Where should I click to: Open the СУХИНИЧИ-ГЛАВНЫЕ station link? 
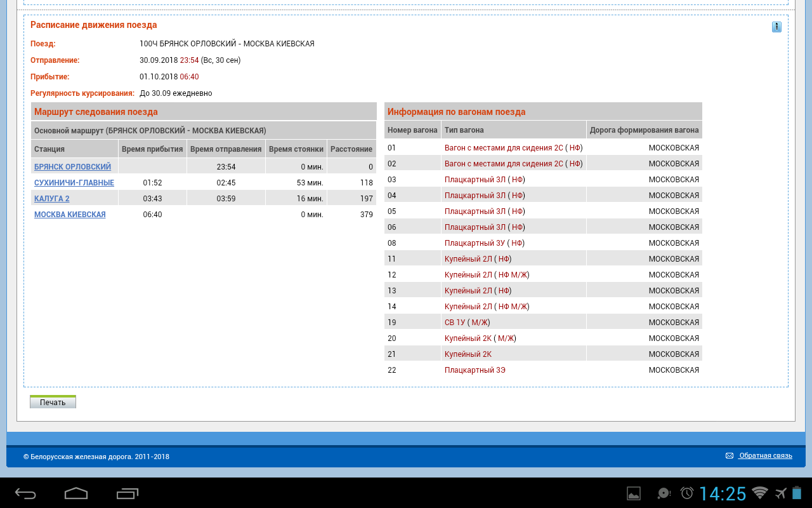pos(74,183)
